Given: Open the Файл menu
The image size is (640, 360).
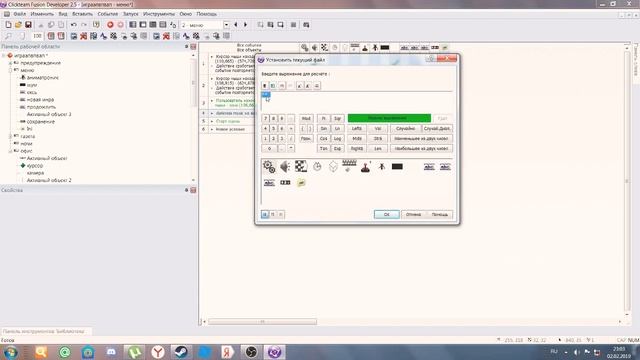Looking at the screenshot, I should tap(19, 14).
